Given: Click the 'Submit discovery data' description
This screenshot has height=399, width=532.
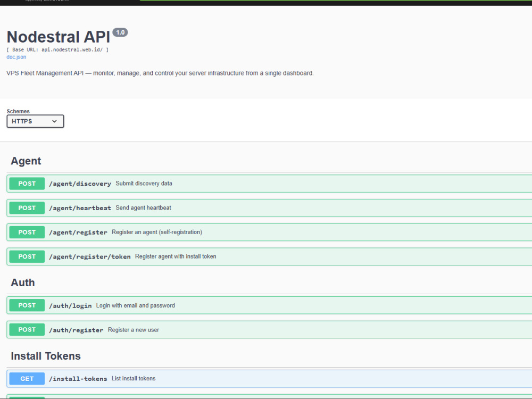Looking at the screenshot, I should [x=144, y=183].
